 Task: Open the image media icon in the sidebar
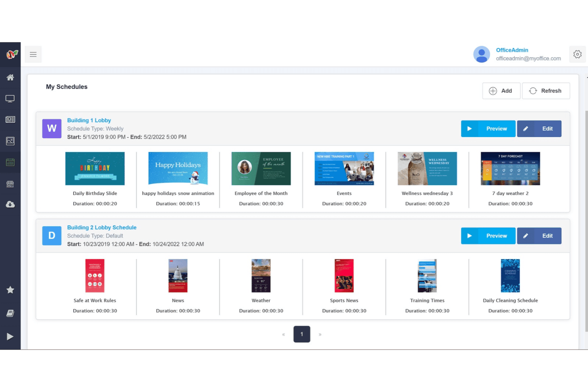coord(10,141)
